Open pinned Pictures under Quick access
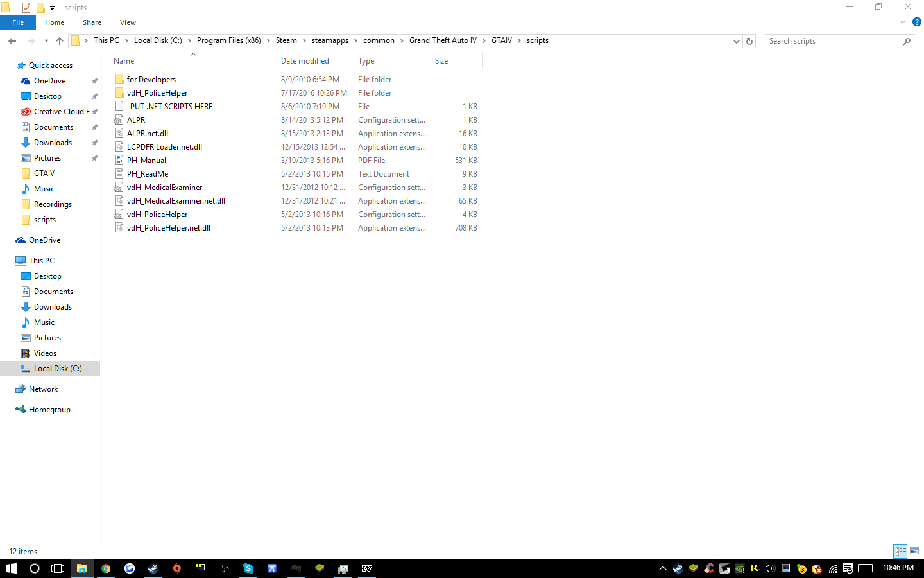 click(47, 158)
